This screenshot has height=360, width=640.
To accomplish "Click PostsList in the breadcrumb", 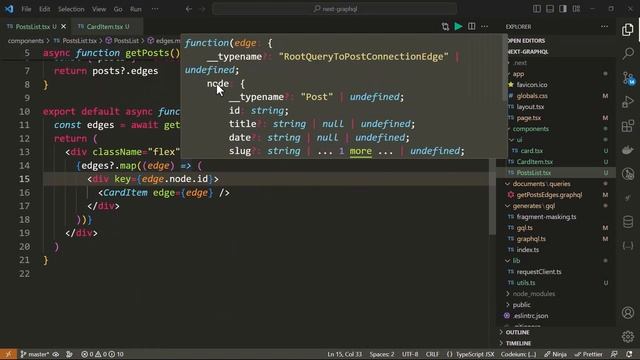I will pyautogui.click(x=126, y=41).
